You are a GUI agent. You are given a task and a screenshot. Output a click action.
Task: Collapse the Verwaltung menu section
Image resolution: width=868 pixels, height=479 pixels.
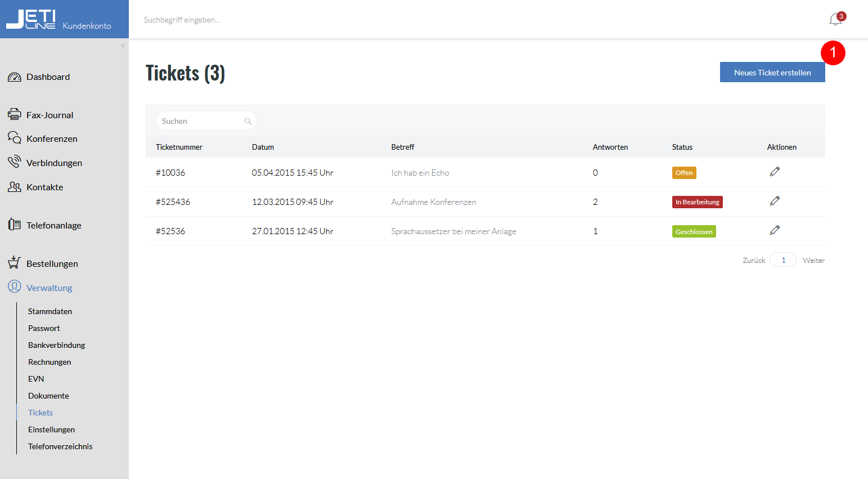(x=49, y=288)
